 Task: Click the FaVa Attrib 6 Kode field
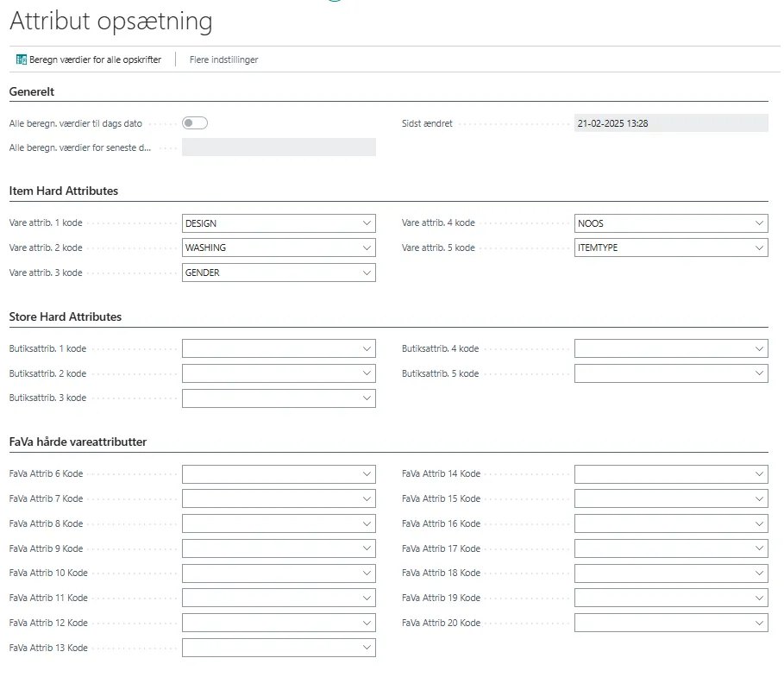point(269,474)
